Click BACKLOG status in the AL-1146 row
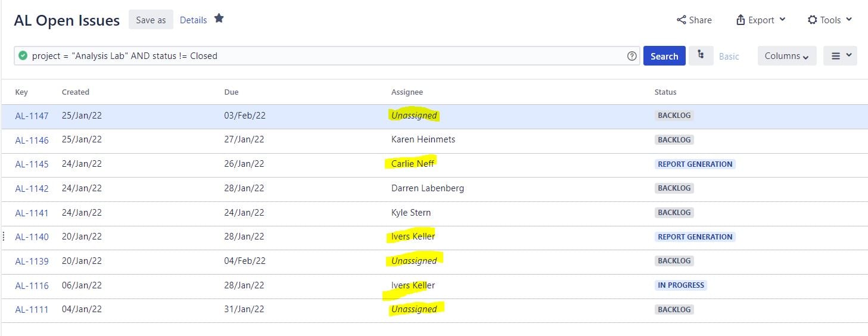 [x=674, y=140]
